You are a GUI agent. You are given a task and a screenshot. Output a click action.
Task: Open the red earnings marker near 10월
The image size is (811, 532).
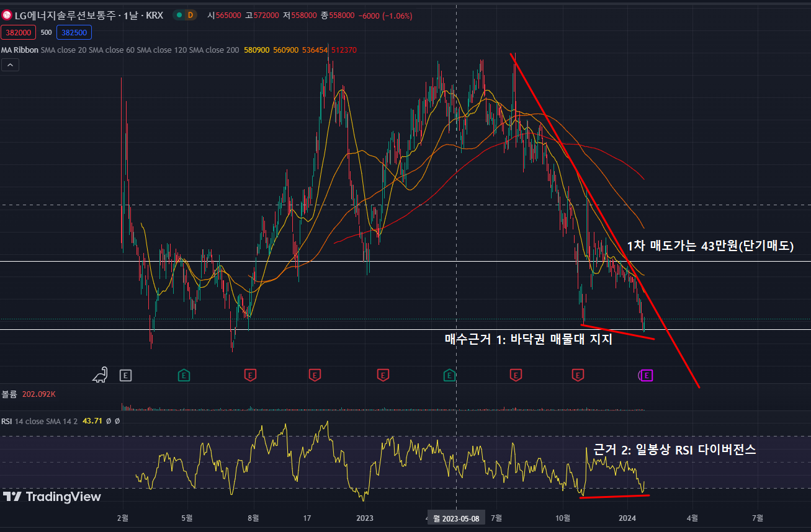(x=578, y=375)
